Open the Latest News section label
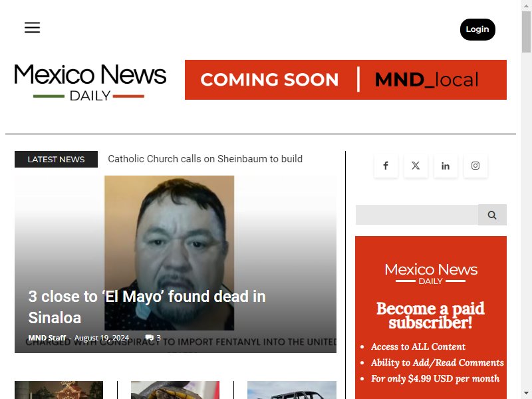The image size is (532, 399). click(x=56, y=159)
